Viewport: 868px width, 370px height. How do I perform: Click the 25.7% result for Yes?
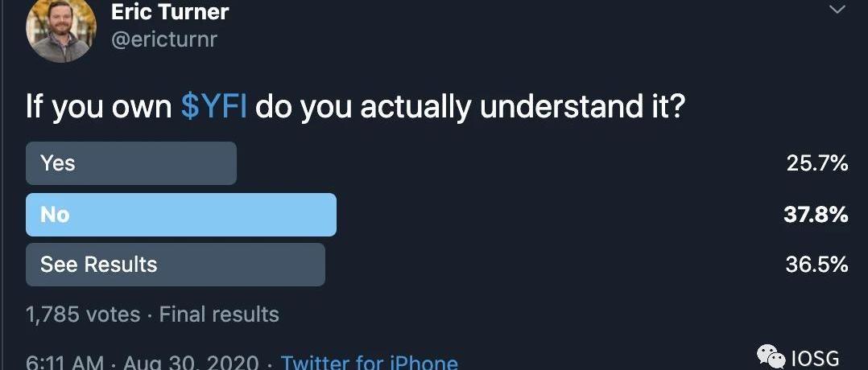[817, 164]
